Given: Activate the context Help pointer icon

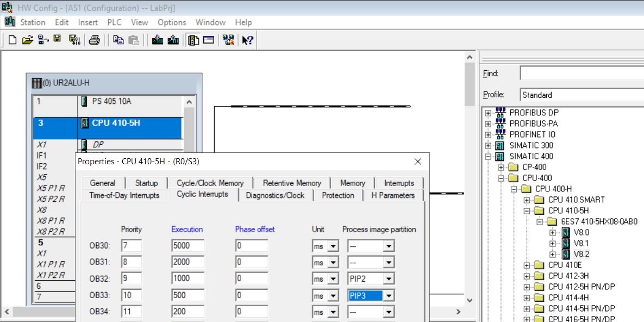Looking at the screenshot, I should coord(248,40).
